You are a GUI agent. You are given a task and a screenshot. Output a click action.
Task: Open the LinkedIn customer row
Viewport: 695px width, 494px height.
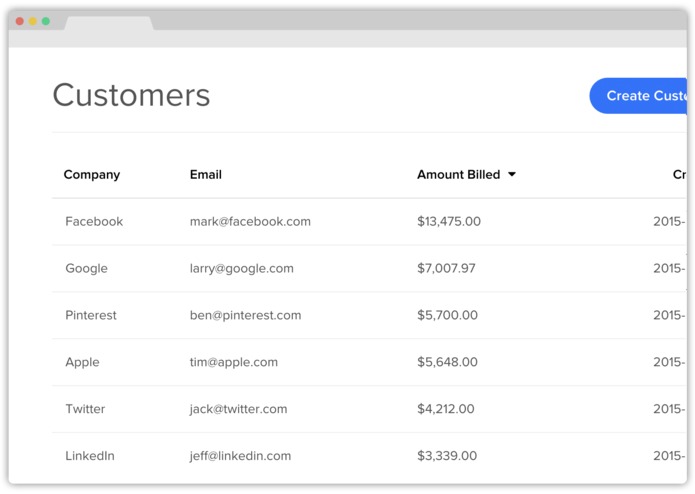(369, 456)
